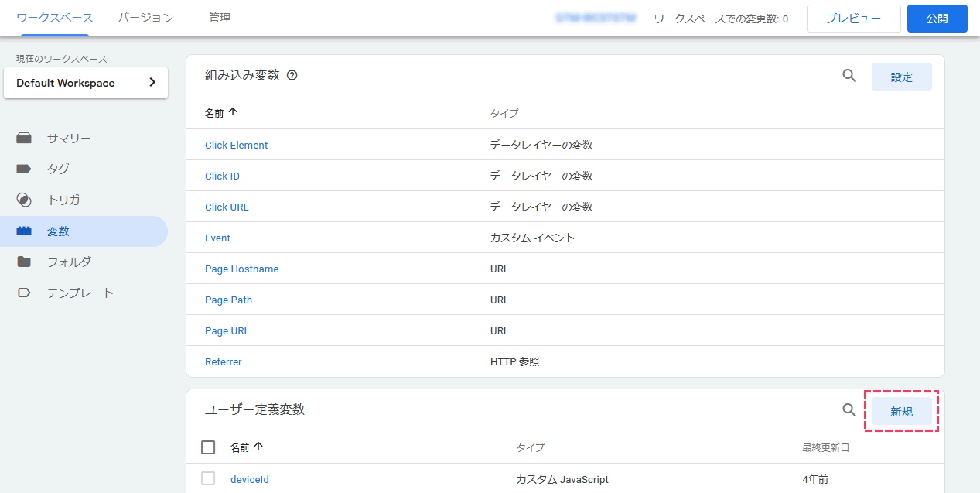980x493 pixels.
Task: Toggle the 変数 sidebar selection
Action: coord(24,231)
